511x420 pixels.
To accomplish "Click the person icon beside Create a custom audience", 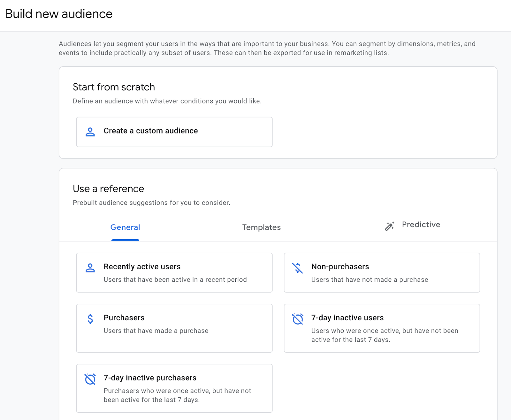I will pos(90,132).
